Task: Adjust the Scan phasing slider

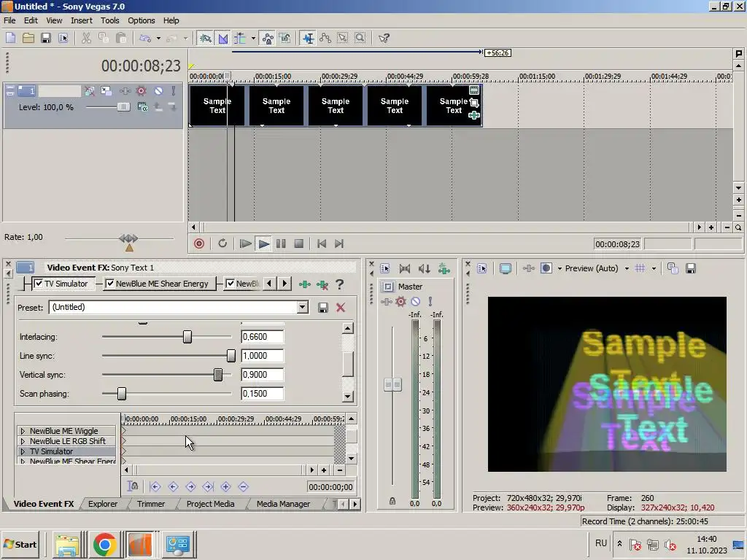Action: click(122, 394)
